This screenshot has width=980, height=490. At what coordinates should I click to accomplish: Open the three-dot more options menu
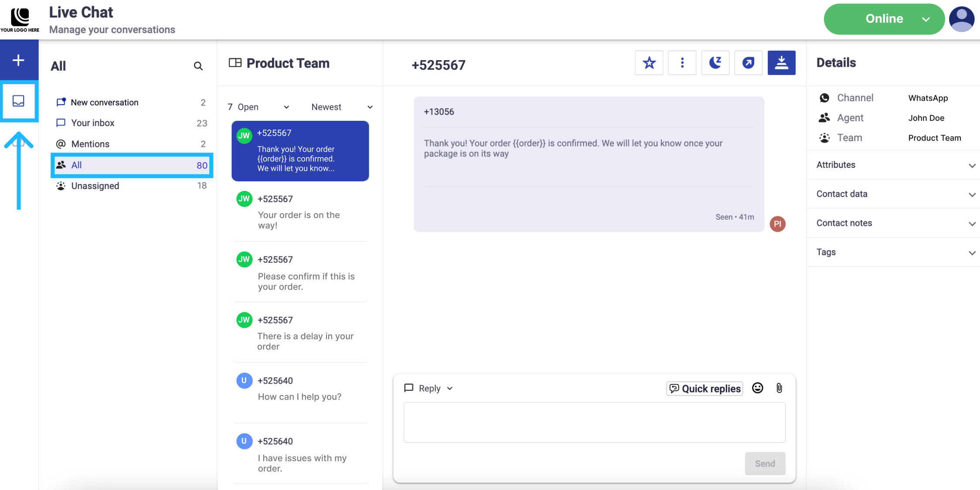(x=682, y=63)
